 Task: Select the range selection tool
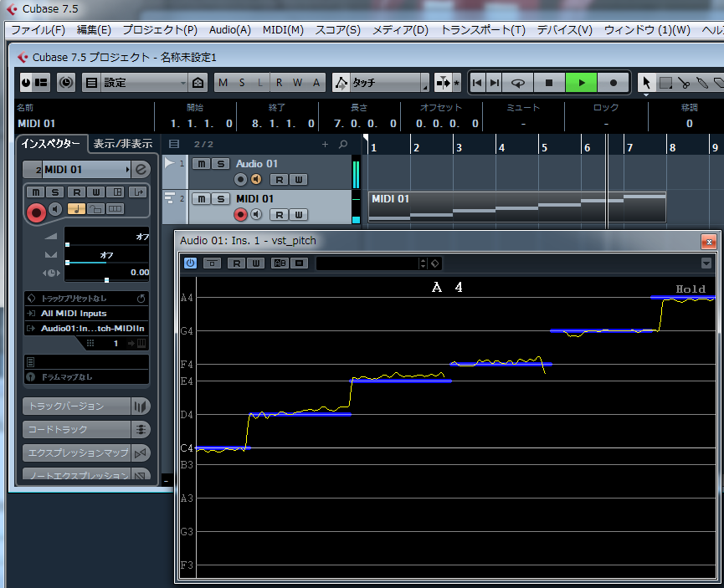[x=665, y=83]
